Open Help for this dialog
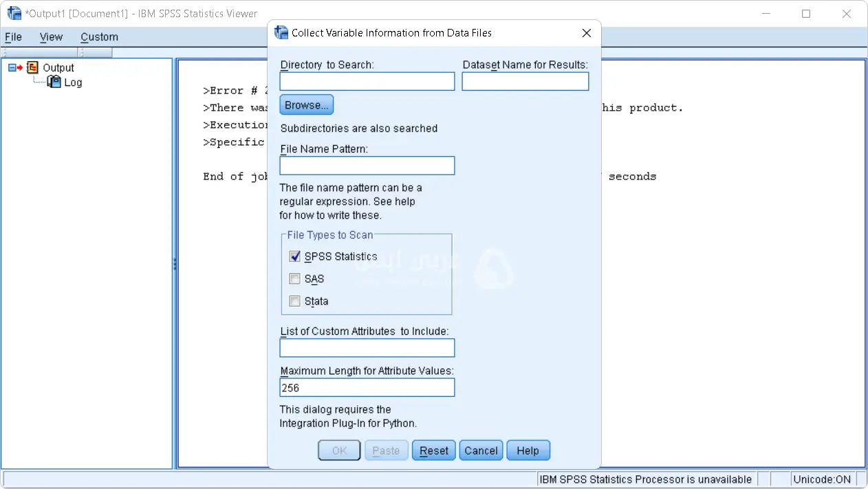 click(x=528, y=450)
